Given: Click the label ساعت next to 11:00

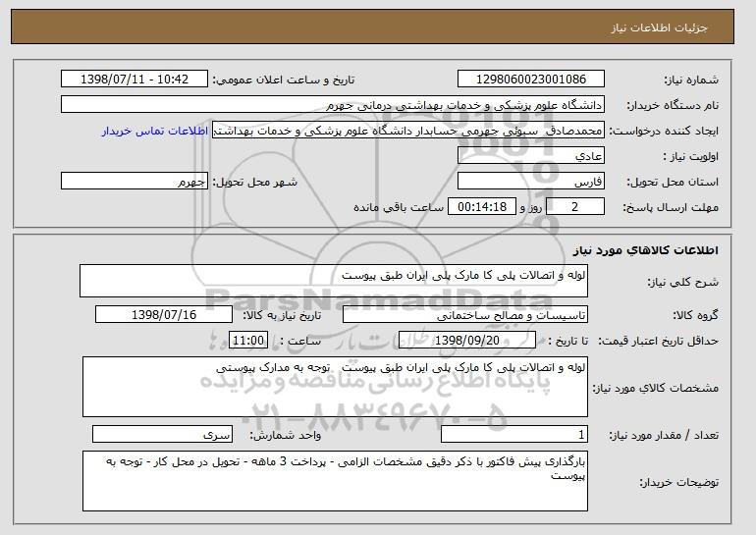Looking at the screenshot, I should click(300, 342).
